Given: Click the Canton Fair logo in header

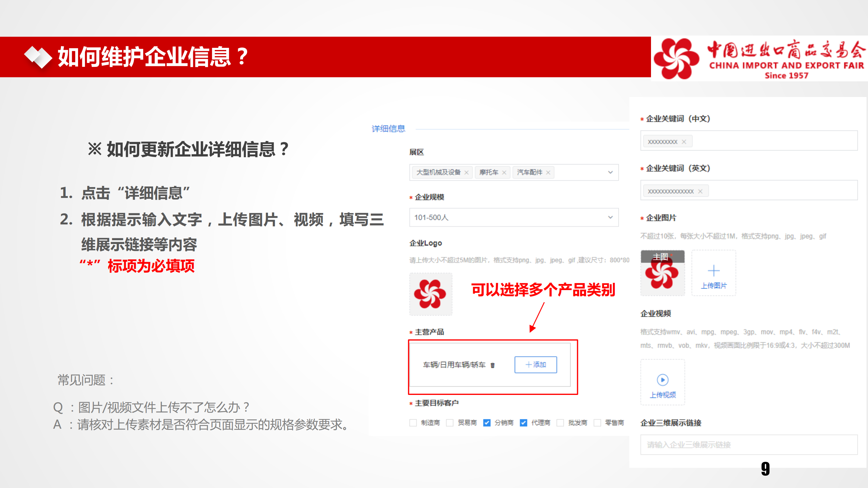Looking at the screenshot, I should tap(759, 59).
